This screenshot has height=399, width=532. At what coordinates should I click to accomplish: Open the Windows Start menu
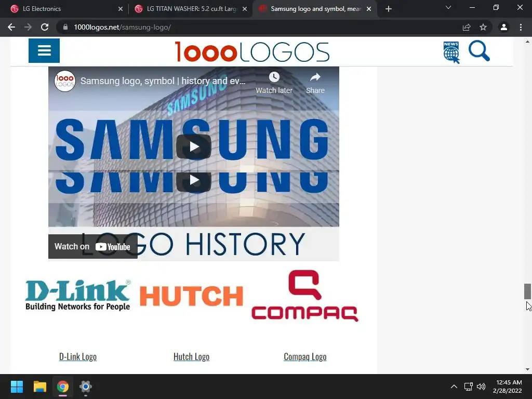click(17, 387)
